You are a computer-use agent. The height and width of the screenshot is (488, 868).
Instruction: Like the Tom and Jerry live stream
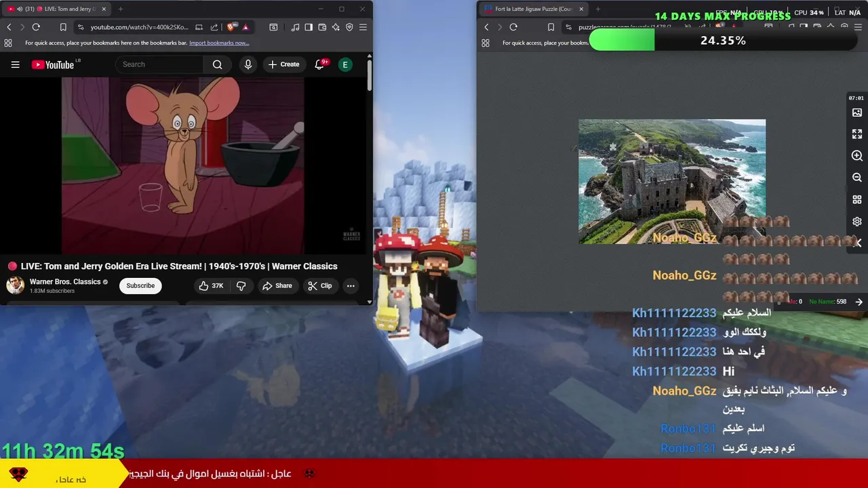coord(211,285)
